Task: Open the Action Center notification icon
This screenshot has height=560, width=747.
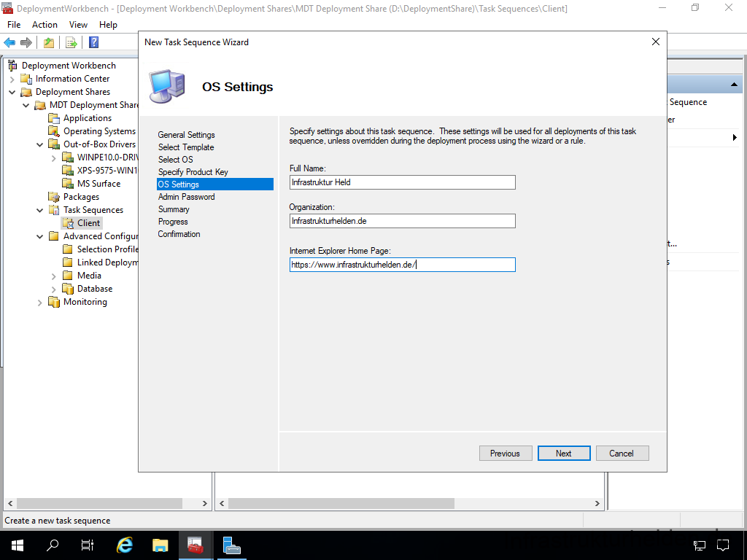Action: point(723,545)
